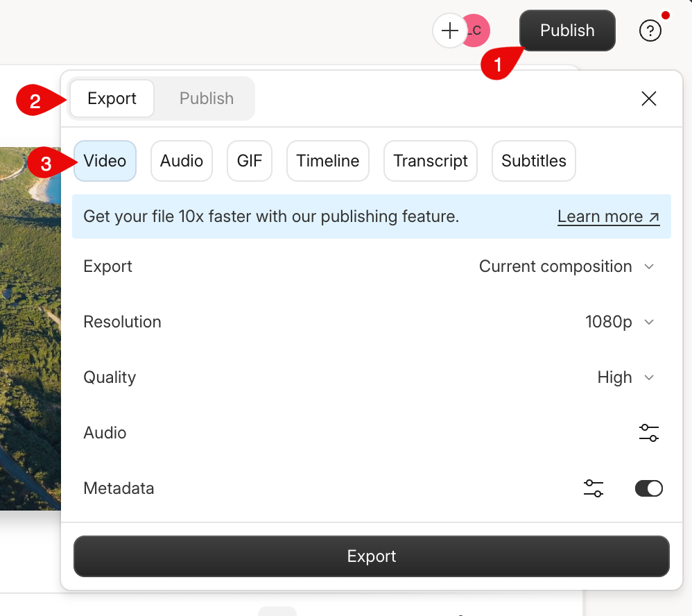Screen dimensions: 692x616
Task: Select the Subtitles format pill
Action: (533, 161)
